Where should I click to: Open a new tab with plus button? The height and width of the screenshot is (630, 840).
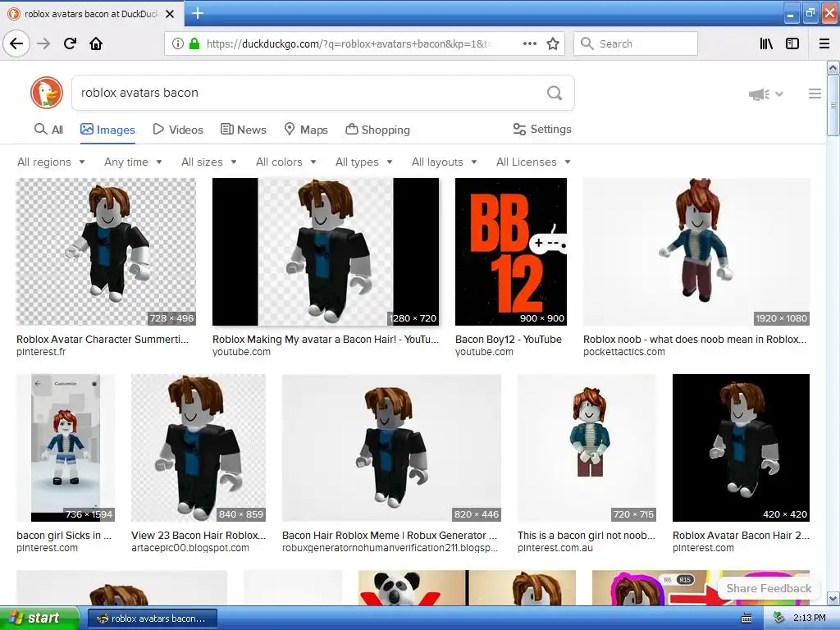pyautogui.click(x=197, y=13)
